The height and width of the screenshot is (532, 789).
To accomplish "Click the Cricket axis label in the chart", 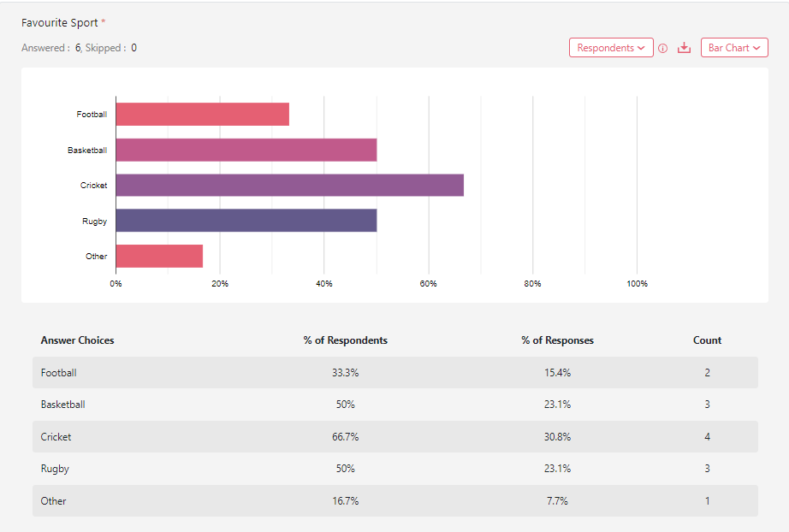I will point(94,186).
